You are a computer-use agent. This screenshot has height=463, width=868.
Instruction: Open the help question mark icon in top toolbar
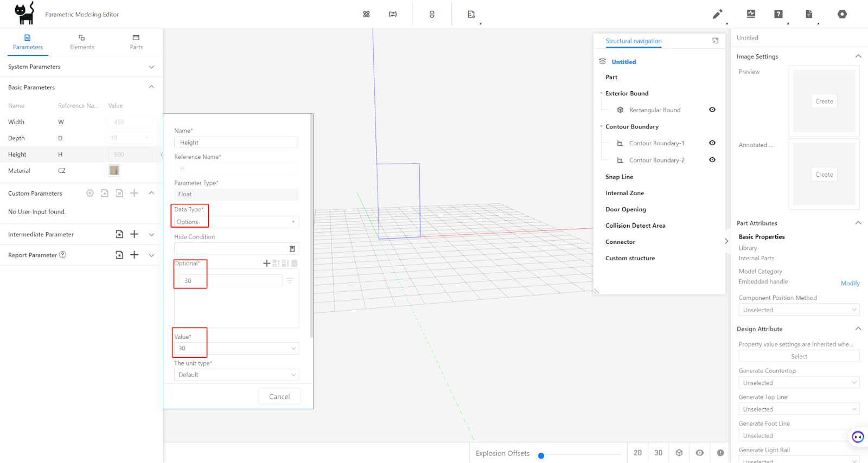(x=778, y=14)
